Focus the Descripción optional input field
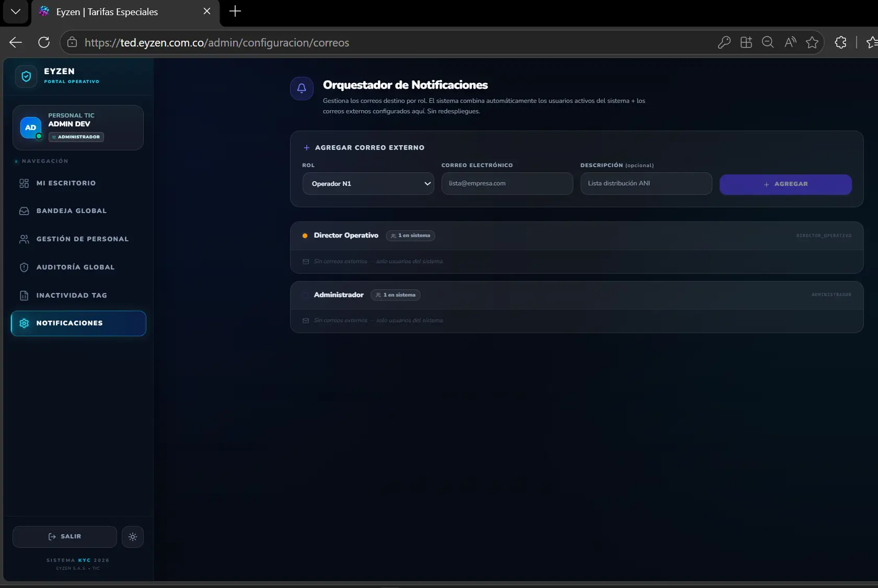The image size is (878, 588). point(646,184)
